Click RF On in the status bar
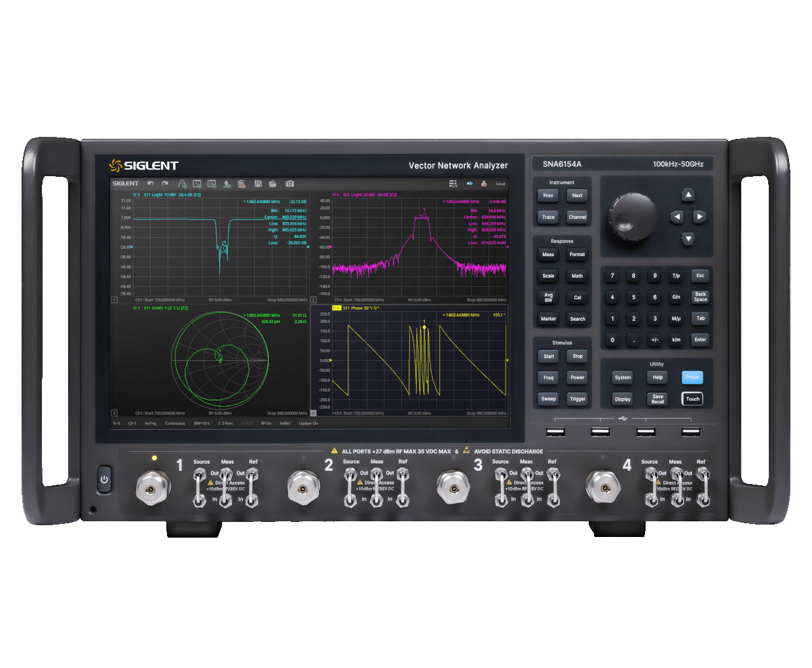The image size is (812, 668). 266,424
